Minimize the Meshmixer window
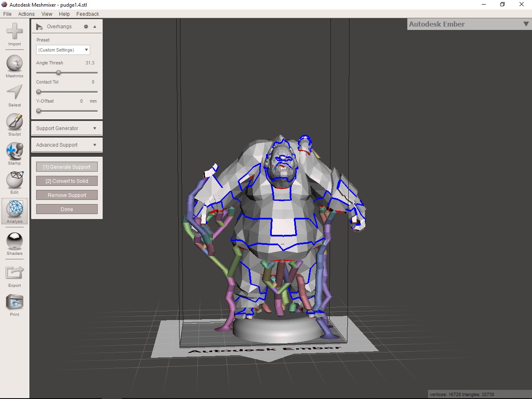Screen dimensions: 532x399 tap(484, 5)
